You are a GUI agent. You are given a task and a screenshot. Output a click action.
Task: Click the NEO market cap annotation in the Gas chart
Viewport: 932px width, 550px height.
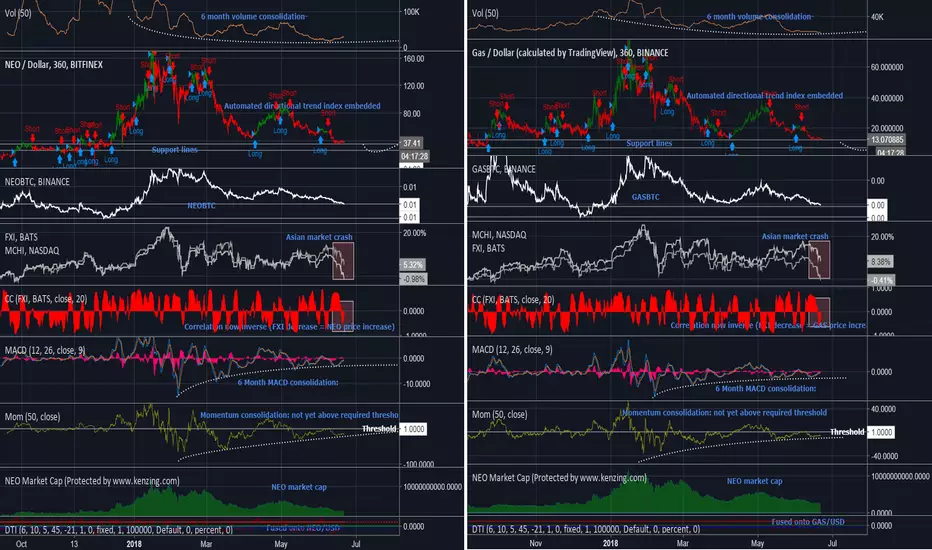point(754,481)
